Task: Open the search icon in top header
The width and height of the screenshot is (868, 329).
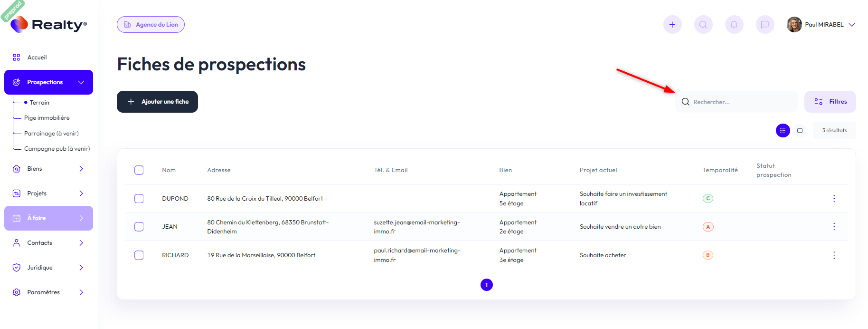Action: [703, 25]
